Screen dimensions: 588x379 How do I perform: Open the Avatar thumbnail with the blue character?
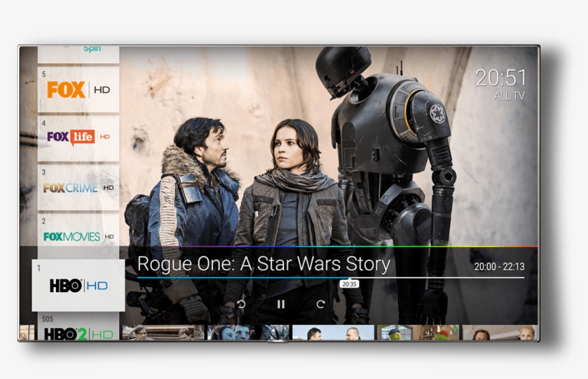coord(248,332)
